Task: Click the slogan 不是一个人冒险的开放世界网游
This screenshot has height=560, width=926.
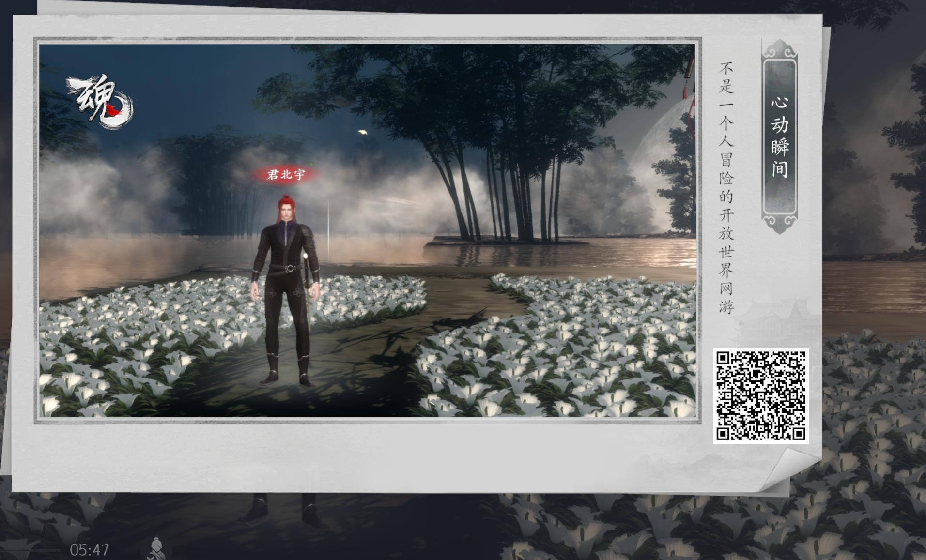Action: pos(726,188)
